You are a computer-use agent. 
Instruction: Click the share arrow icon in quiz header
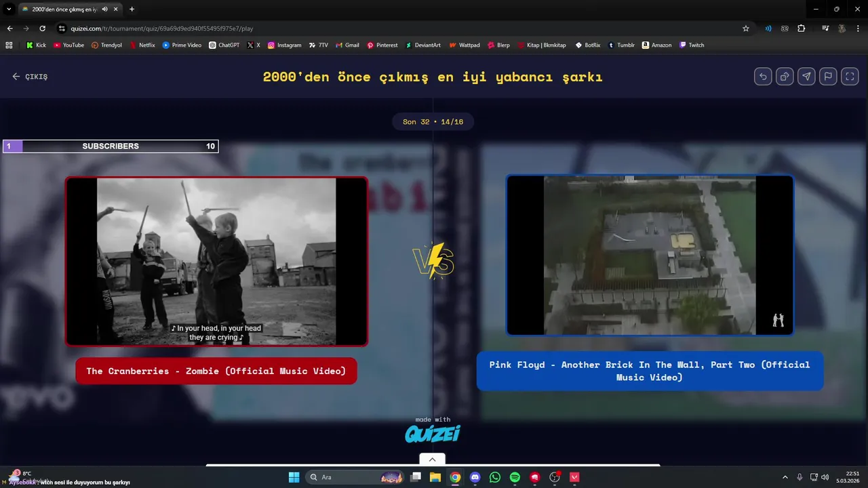pyautogui.click(x=806, y=77)
